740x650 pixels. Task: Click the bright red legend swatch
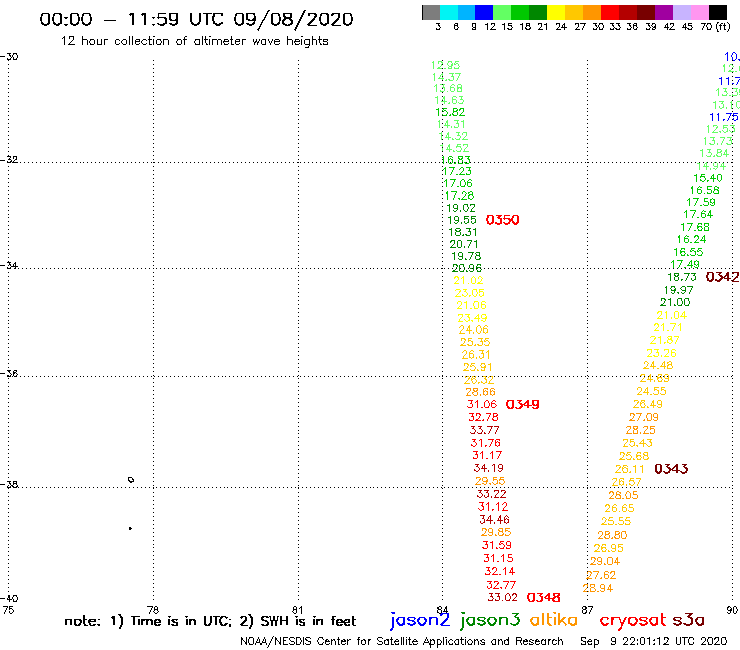point(610,12)
